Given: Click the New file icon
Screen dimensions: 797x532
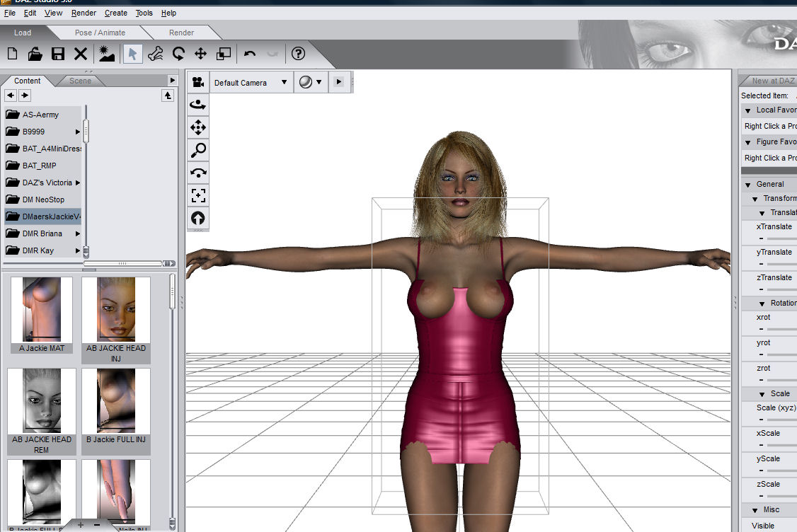Looking at the screenshot, I should [12, 54].
